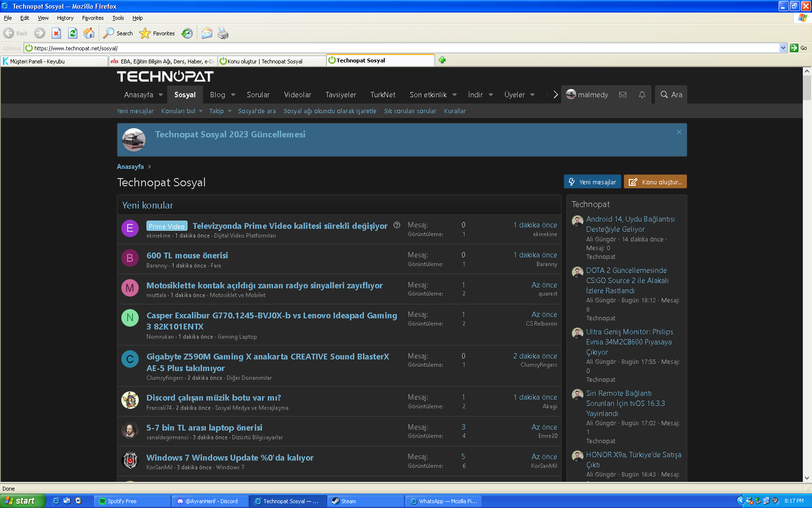Switch to the EBA browser tab
812x508 pixels.
(163, 61)
